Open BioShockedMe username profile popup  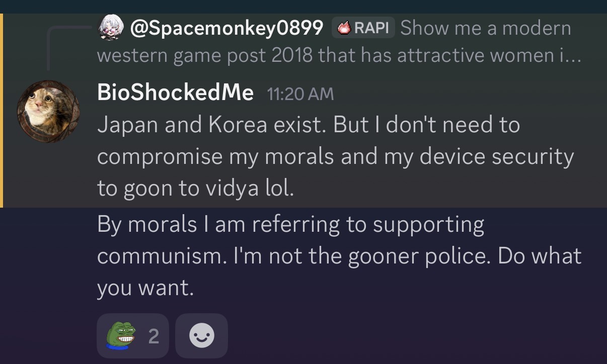175,93
